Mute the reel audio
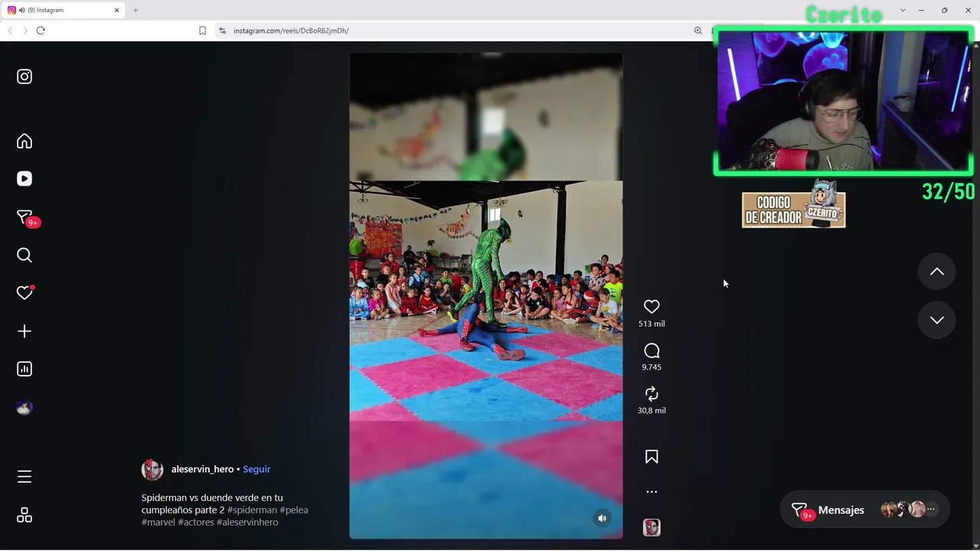 pos(603,518)
